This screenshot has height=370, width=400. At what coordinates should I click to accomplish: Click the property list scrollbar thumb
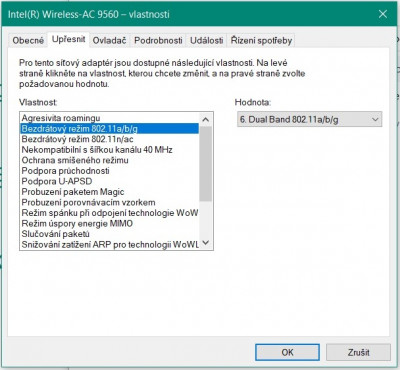pos(206,164)
